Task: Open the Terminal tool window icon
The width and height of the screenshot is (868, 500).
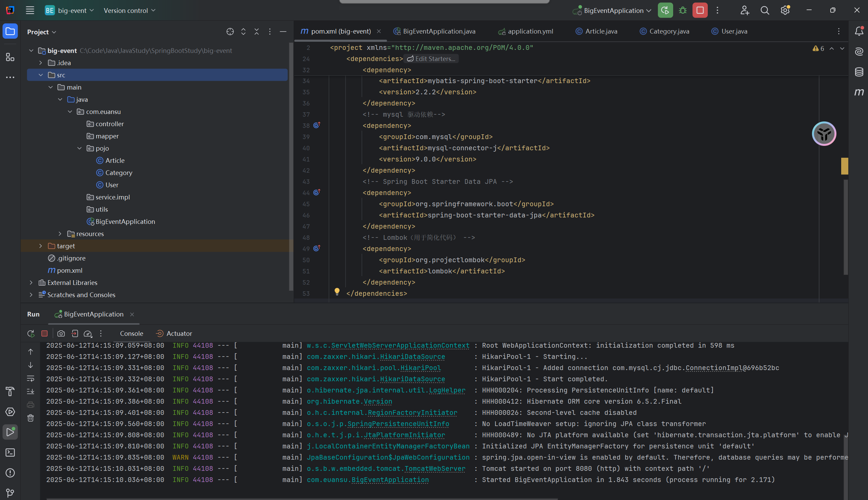Action: point(10,452)
